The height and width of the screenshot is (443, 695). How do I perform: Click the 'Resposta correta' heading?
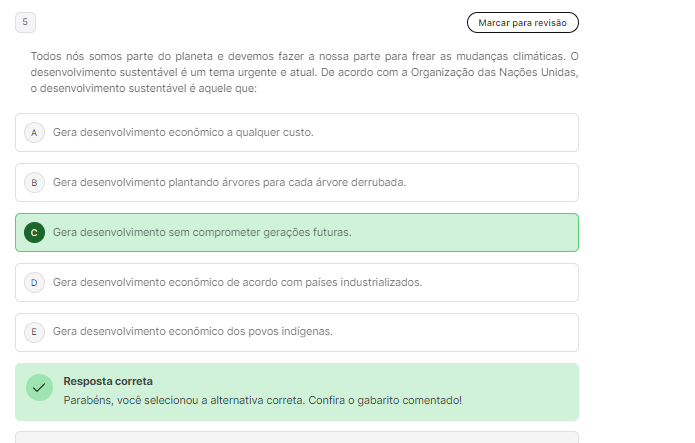108,381
